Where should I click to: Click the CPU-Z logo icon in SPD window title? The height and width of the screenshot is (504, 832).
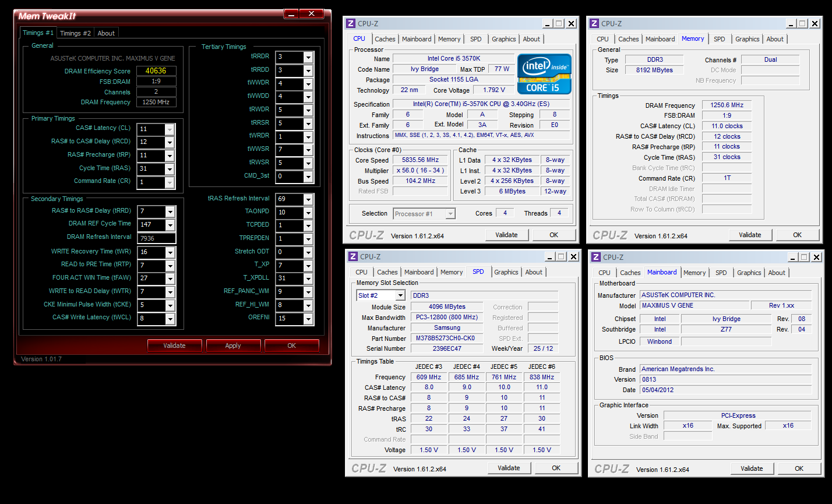352,256
